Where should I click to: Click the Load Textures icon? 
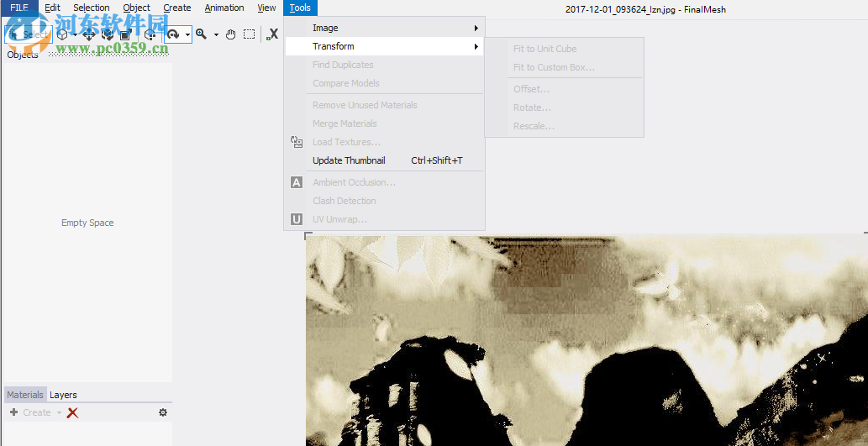[297, 142]
